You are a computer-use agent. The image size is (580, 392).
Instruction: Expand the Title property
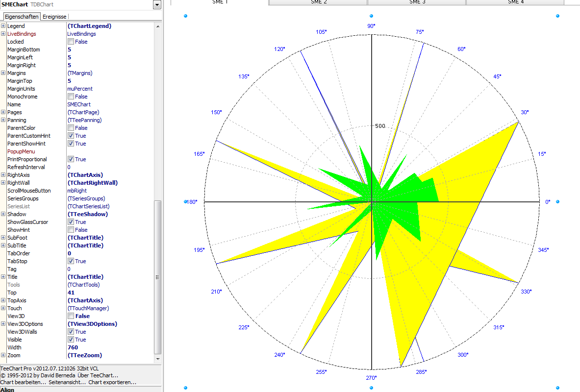3,277
